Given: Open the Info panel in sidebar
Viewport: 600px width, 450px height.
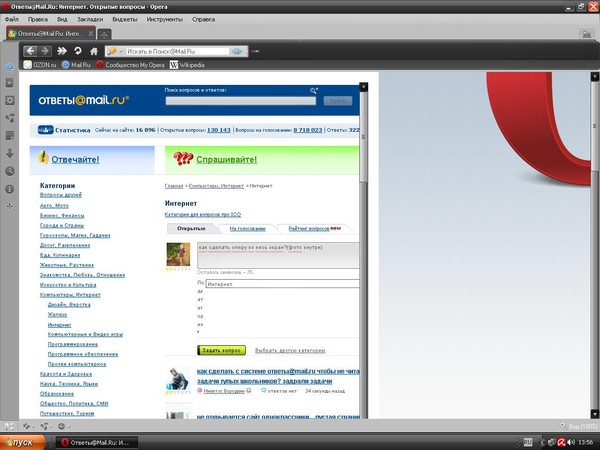Looking at the screenshot, I should pos(10,189).
